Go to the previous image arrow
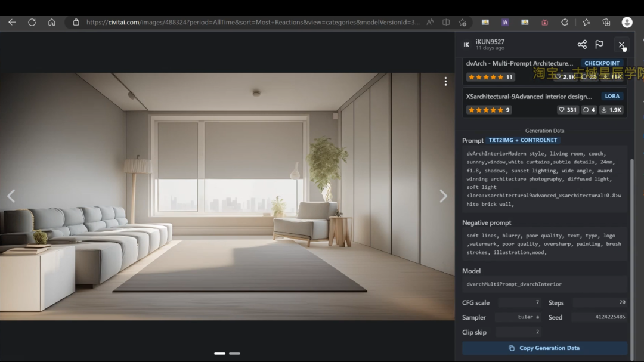The height and width of the screenshot is (362, 644). click(x=11, y=196)
